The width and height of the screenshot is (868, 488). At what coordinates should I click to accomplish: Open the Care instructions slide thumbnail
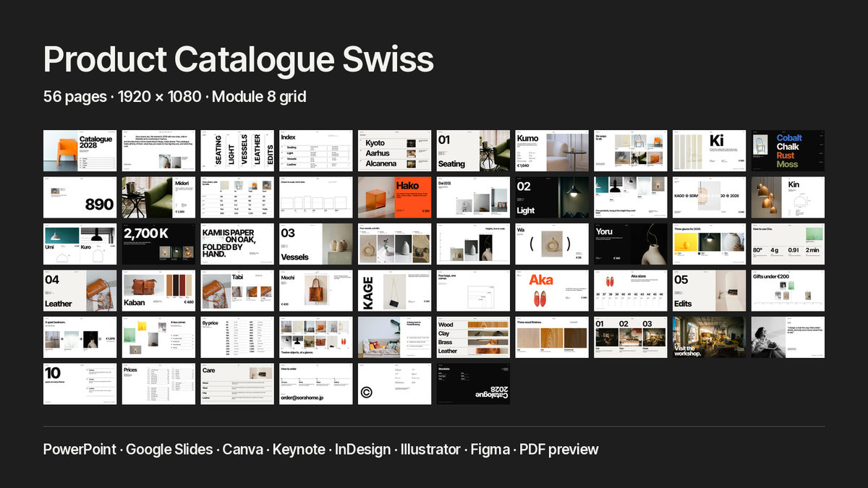237,384
